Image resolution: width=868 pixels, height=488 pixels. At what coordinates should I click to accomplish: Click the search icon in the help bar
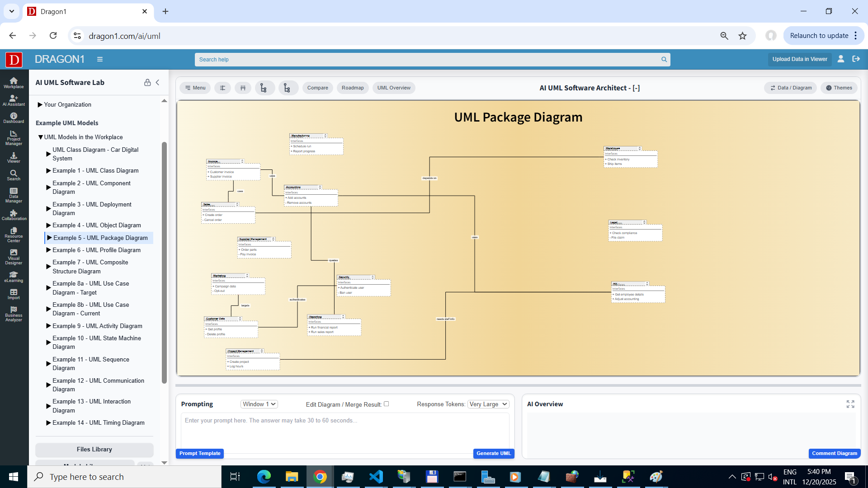pyautogui.click(x=664, y=59)
